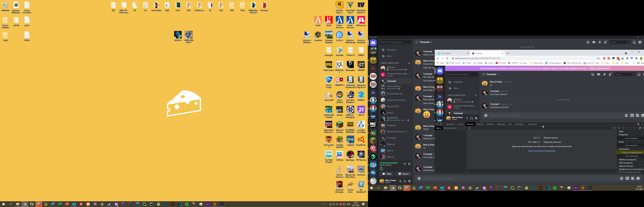644x207 pixels.
Task: Click the element inspector icon in DevTools
Action: pos(437,124)
